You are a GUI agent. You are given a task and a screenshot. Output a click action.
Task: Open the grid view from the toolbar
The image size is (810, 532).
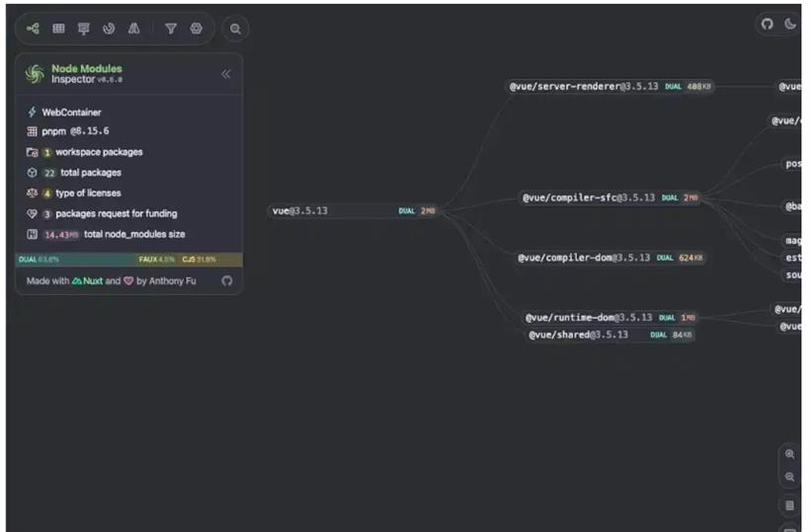58,29
